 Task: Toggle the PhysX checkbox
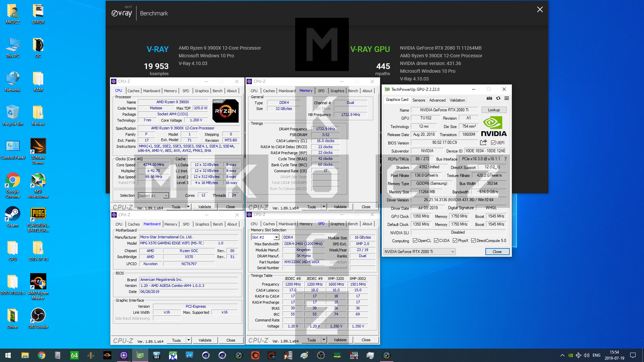pos(455,241)
